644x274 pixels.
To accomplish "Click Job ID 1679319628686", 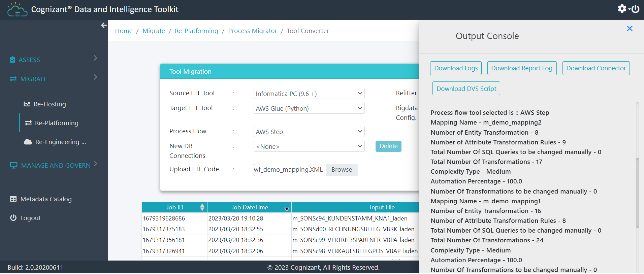I will (x=164, y=218).
